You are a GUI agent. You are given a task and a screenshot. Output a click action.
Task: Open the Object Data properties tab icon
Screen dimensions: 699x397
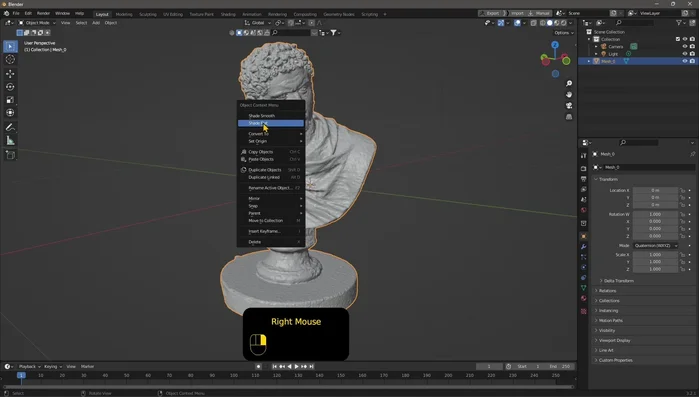pyautogui.click(x=584, y=288)
